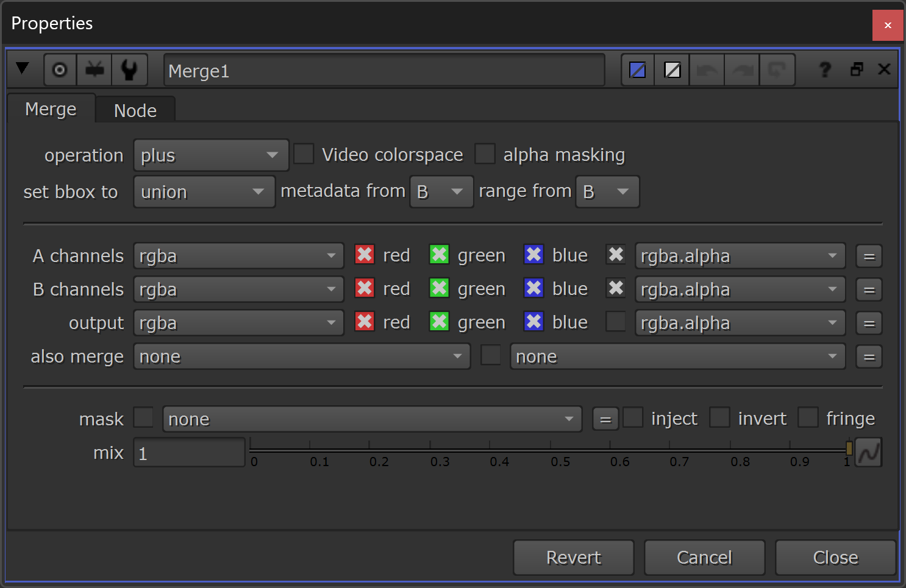Click the center-node-in-graph target icon
This screenshot has height=588, width=906.
[60, 70]
